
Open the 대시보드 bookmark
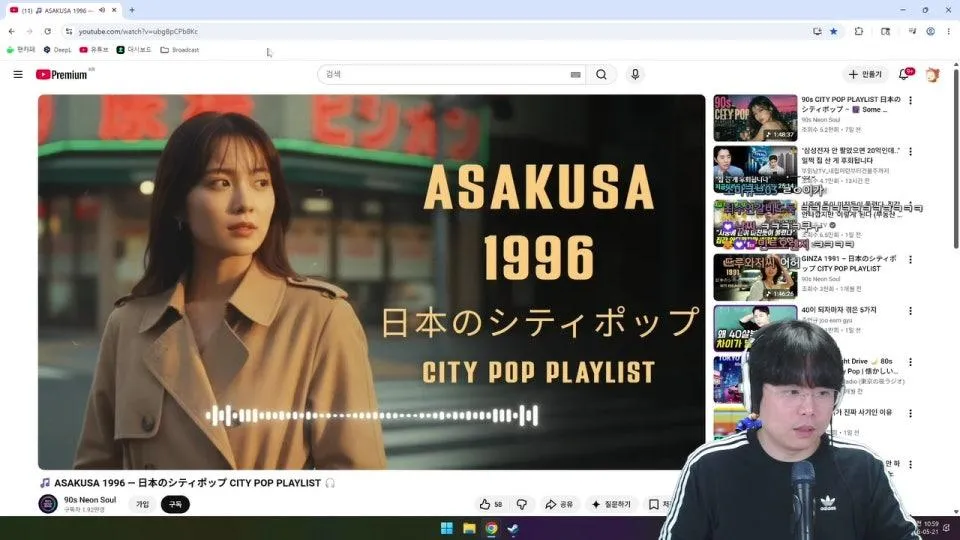tap(133, 50)
